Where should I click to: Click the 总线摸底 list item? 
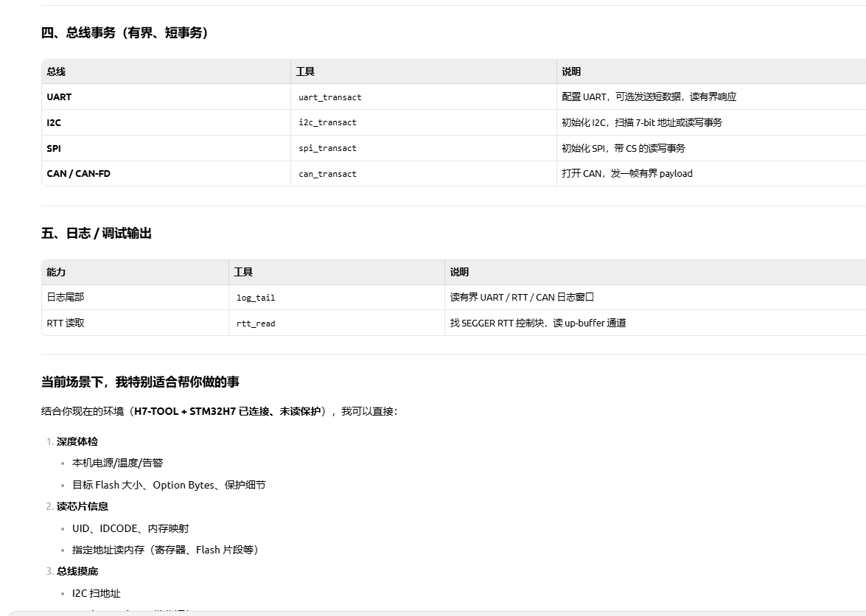click(x=77, y=571)
